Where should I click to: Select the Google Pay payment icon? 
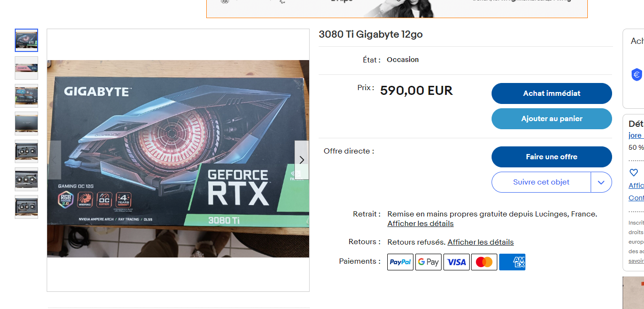tap(428, 262)
